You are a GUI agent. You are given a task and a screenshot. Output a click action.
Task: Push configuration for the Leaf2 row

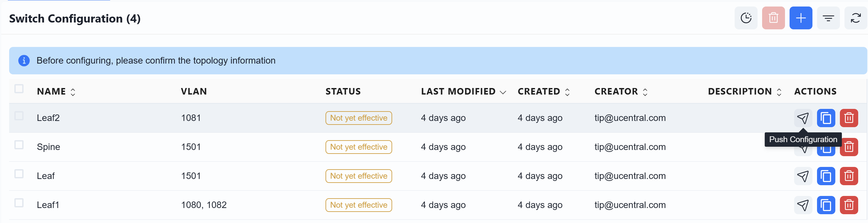[x=803, y=118]
